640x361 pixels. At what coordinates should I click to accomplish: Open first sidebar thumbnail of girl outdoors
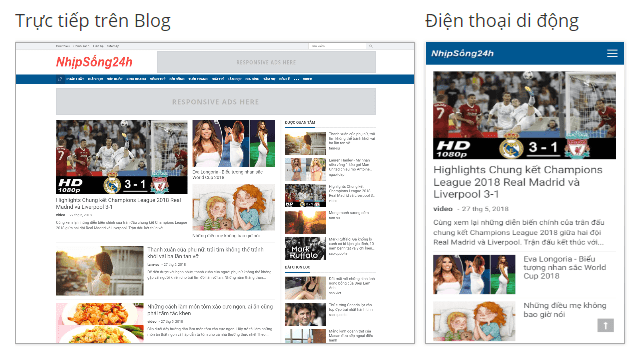305,143
